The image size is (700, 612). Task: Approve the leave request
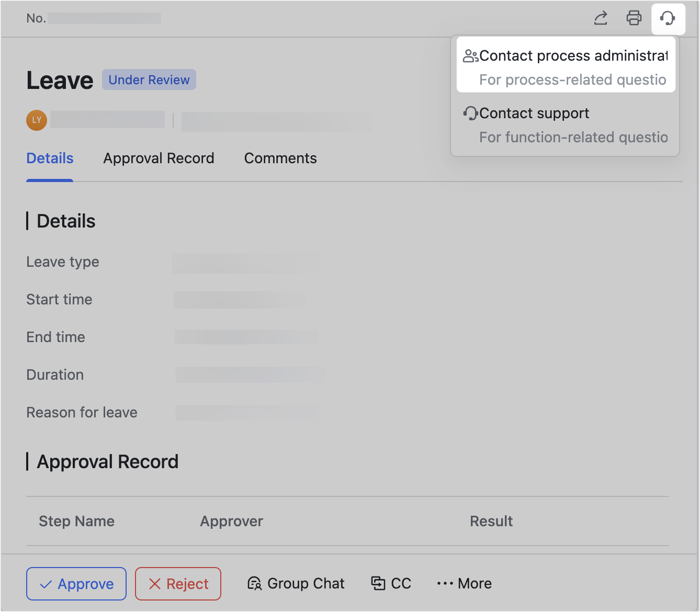point(76,584)
